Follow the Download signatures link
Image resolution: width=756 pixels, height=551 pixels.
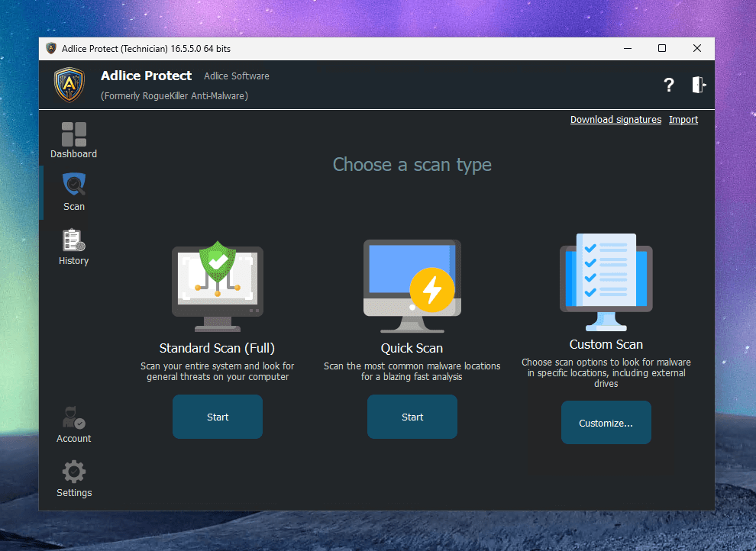pyautogui.click(x=615, y=120)
